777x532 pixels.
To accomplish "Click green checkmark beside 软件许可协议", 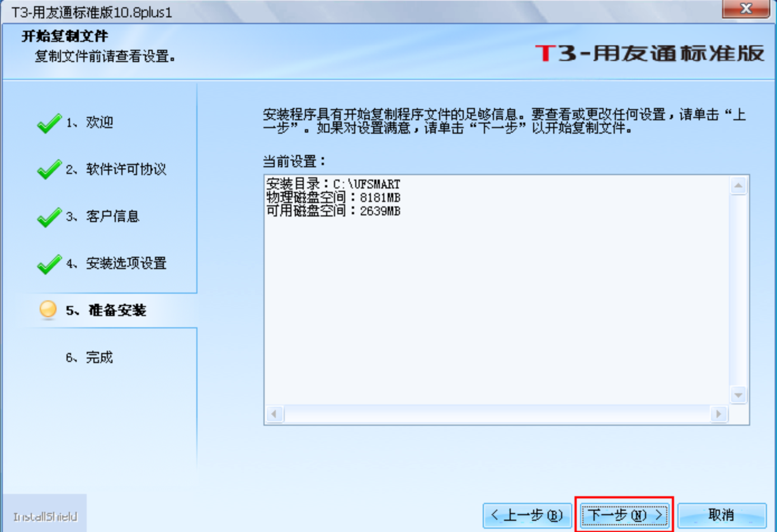I will pyautogui.click(x=49, y=170).
